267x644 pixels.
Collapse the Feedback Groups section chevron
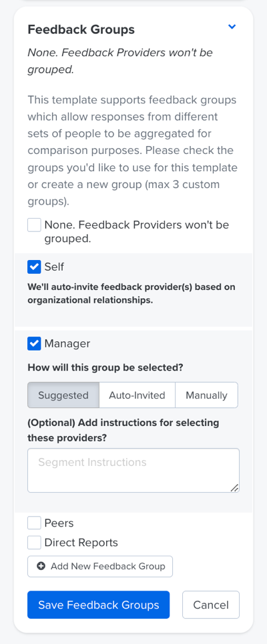[232, 27]
